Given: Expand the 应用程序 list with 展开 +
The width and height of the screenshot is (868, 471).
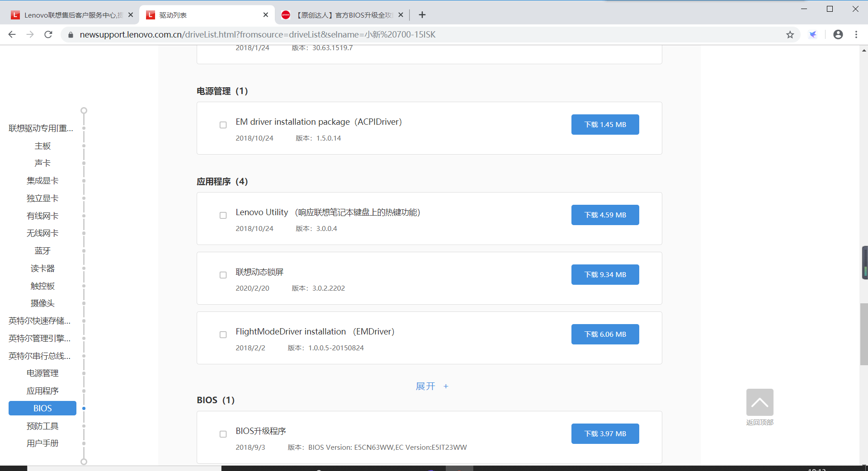Looking at the screenshot, I should [432, 386].
